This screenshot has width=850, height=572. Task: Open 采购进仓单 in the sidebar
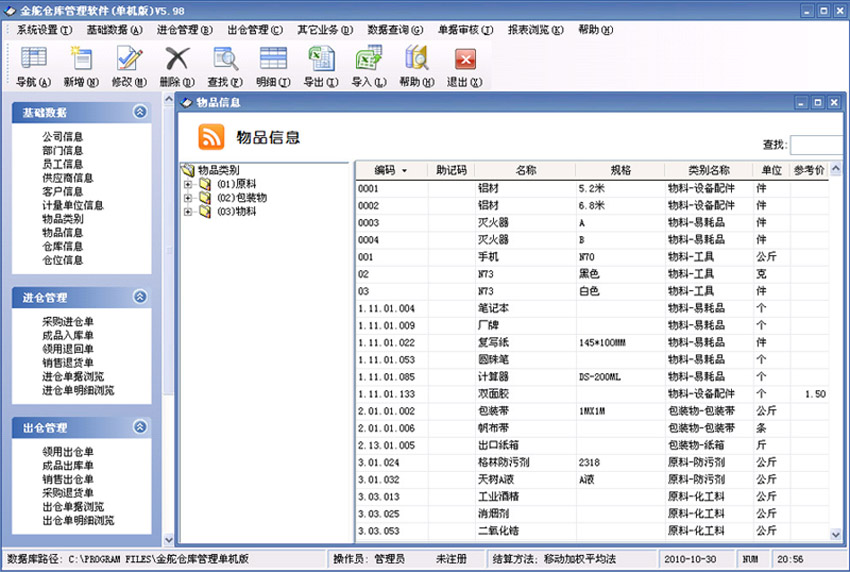(x=68, y=322)
